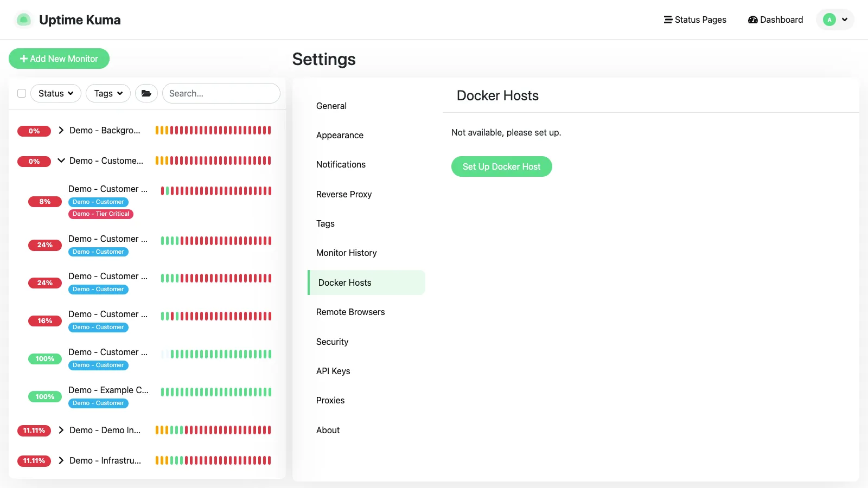The image size is (868, 488).
Task: Click heartbeat bar of Demo - Backgro...
Action: coord(213,130)
